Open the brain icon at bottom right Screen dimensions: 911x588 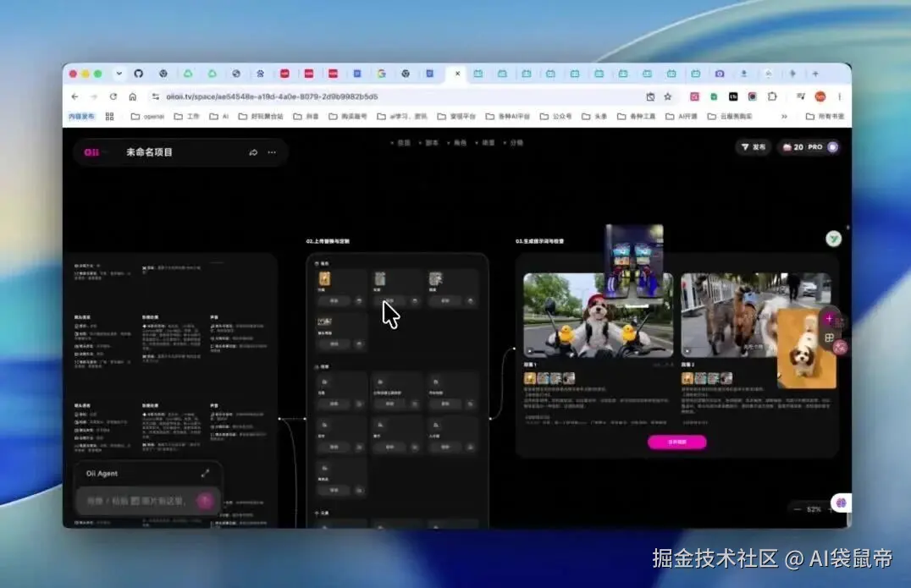pos(842,503)
